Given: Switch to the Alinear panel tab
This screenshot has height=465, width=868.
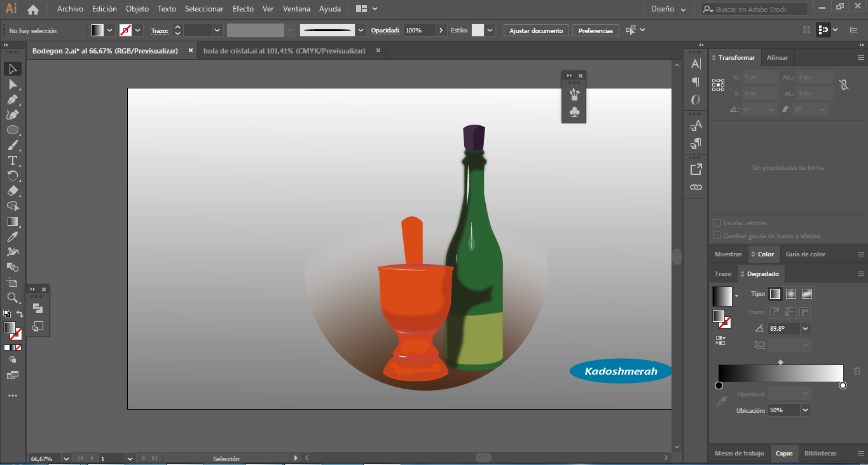Looking at the screenshot, I should click(x=777, y=57).
